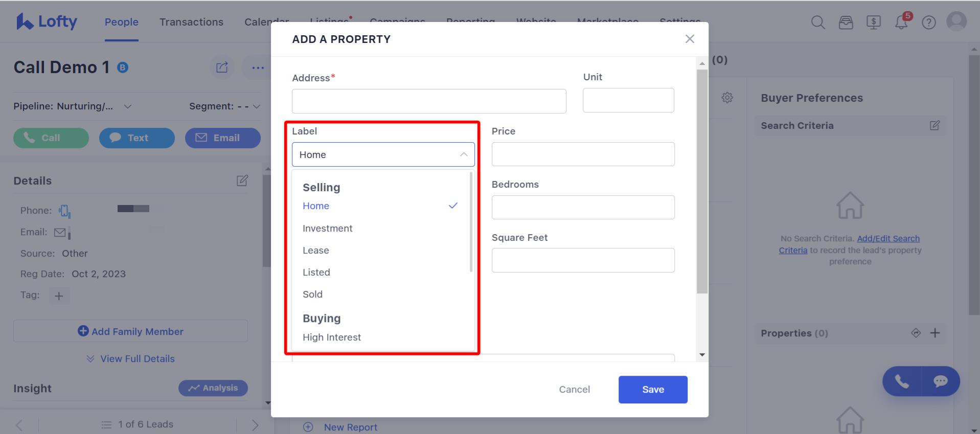Image resolution: width=980 pixels, height=434 pixels.
Task: Switch to the Transactions tab
Action: point(191,22)
